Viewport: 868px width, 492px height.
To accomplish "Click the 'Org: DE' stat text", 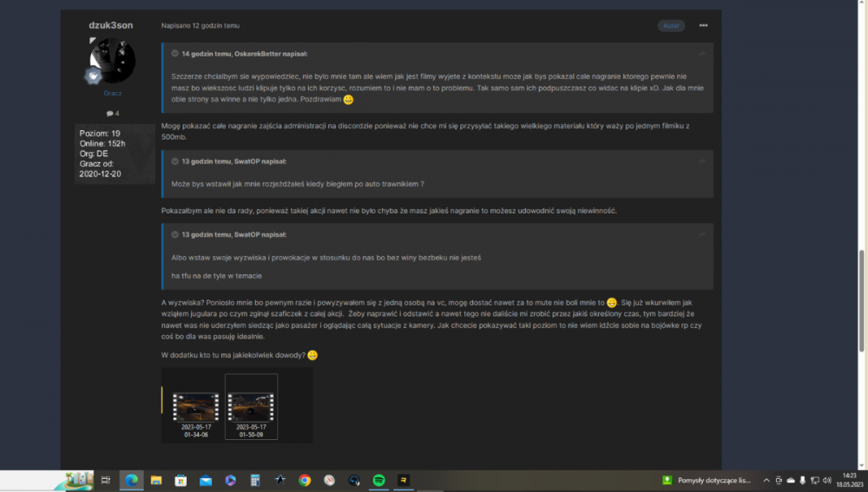I will tap(94, 154).
